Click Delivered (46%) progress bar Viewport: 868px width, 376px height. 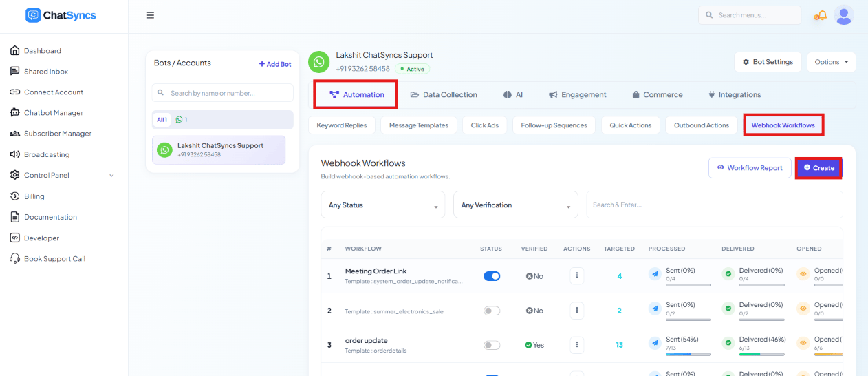pos(762,354)
